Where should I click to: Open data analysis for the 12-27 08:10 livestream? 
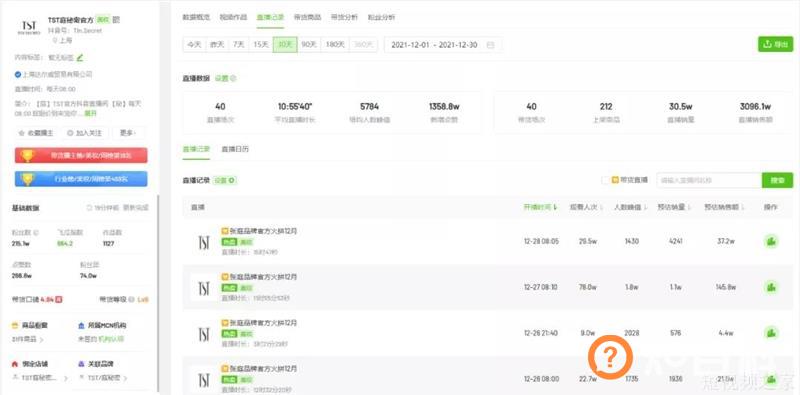coord(771,287)
